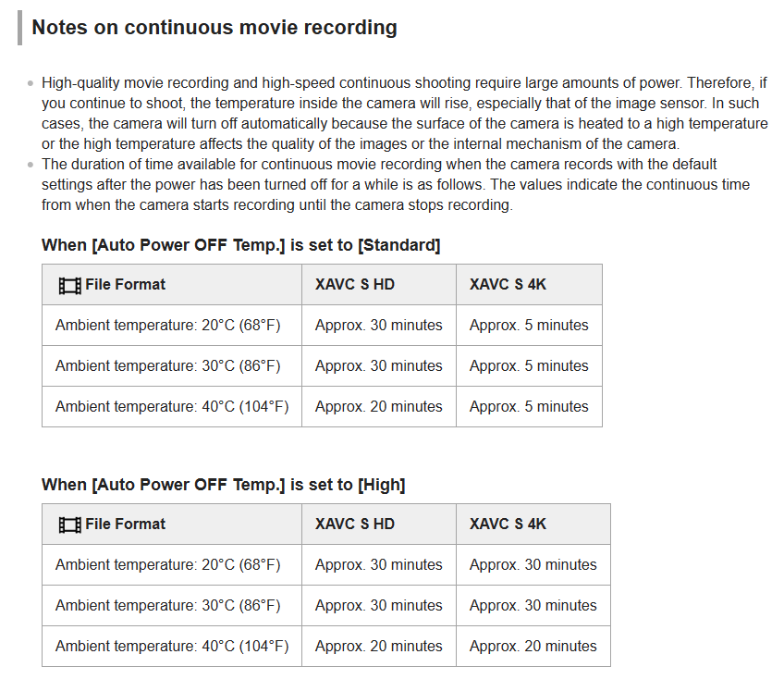Image resolution: width=784 pixels, height=679 pixels.
Task: Click 'File Format' label in the High table
Action: [x=125, y=525]
